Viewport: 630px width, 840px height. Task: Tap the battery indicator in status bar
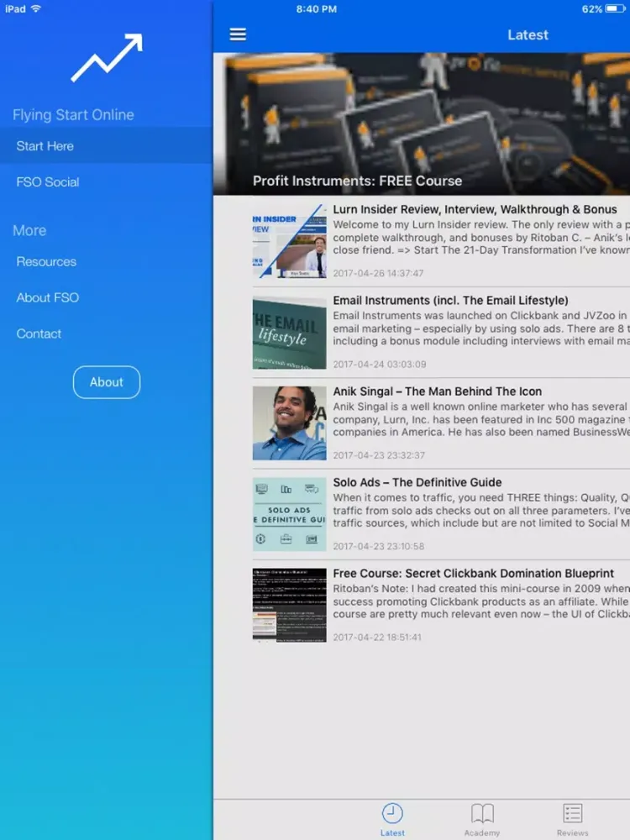(615, 8)
